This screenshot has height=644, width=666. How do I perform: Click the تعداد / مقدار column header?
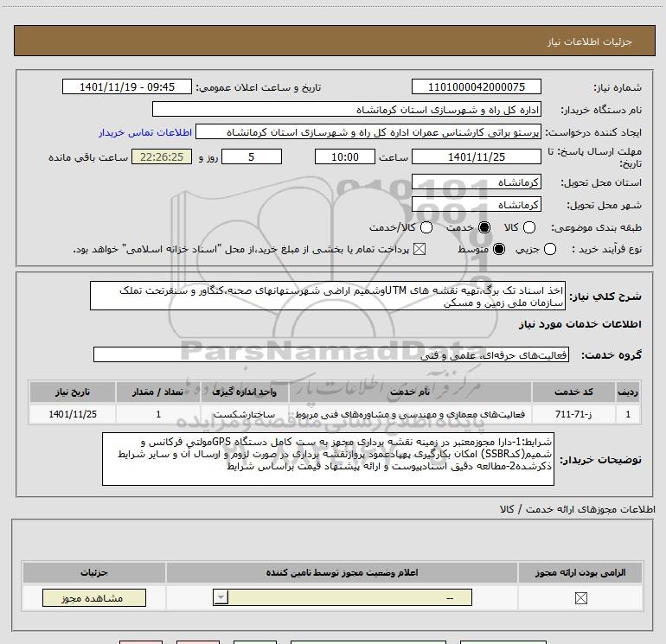(x=158, y=392)
